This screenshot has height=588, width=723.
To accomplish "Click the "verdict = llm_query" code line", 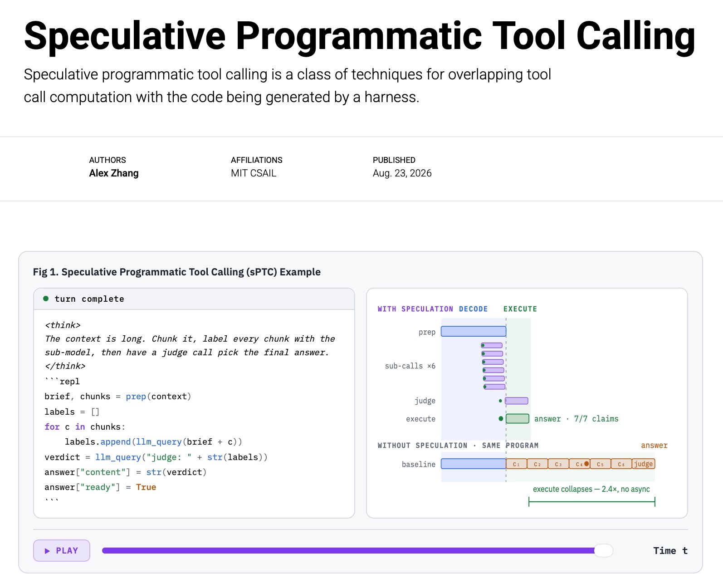I will (156, 457).
